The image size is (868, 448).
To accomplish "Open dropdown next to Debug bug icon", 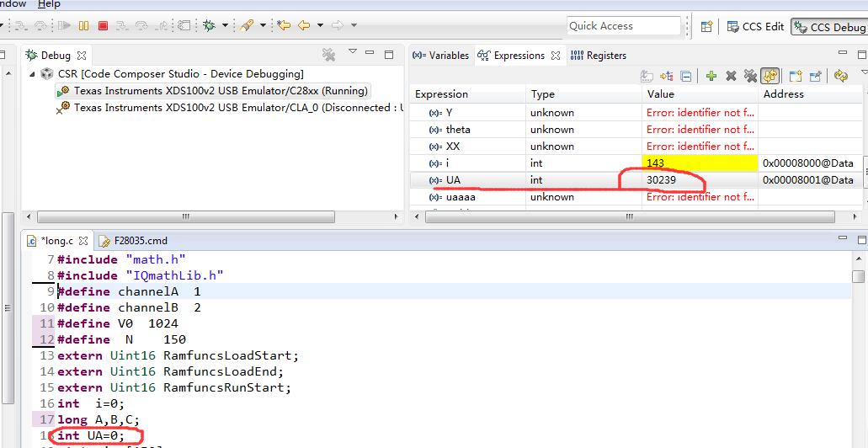I will point(226,25).
